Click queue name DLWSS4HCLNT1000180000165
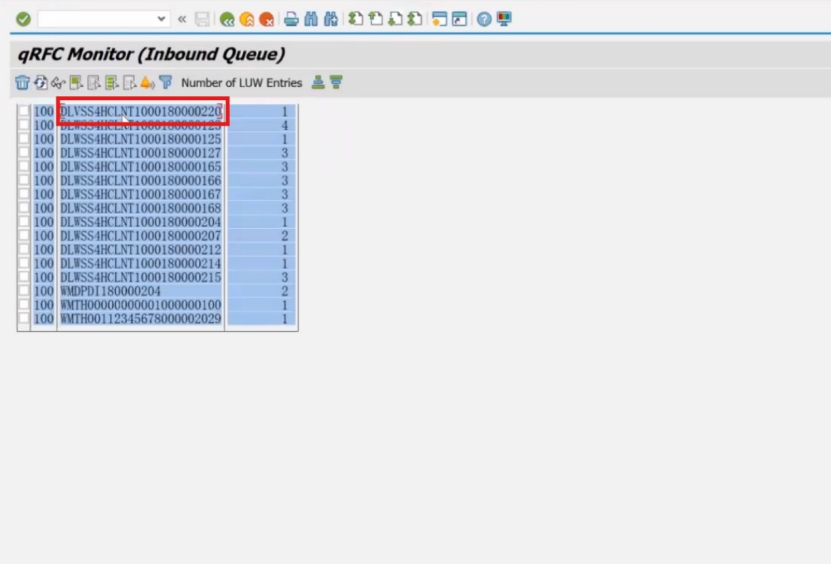Screen dimensions: 831x565 click(141, 166)
